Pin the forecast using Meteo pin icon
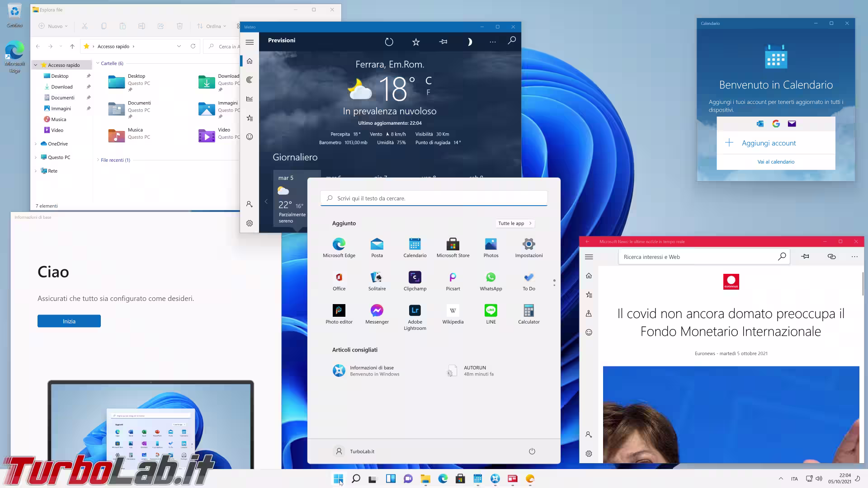868x488 pixels. tap(443, 42)
